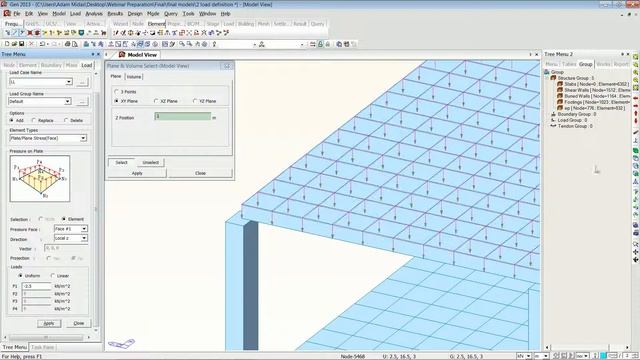Click the Unselect button

pos(151,162)
